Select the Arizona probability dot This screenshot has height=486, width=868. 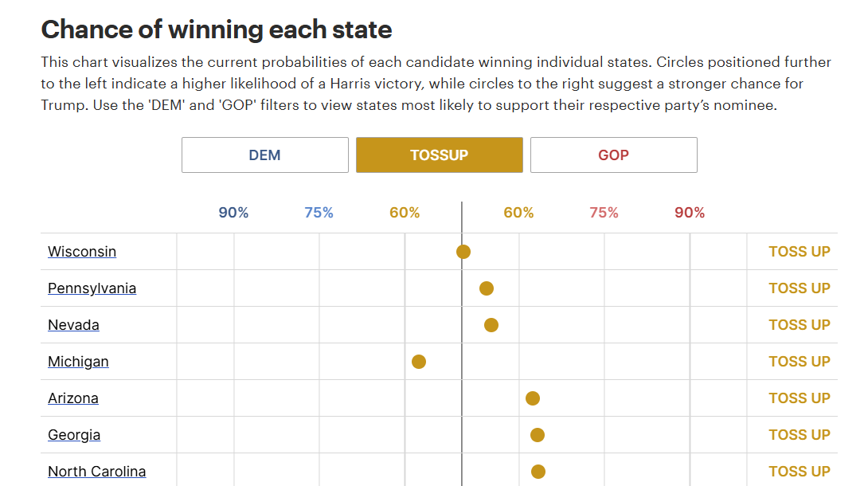coord(533,398)
